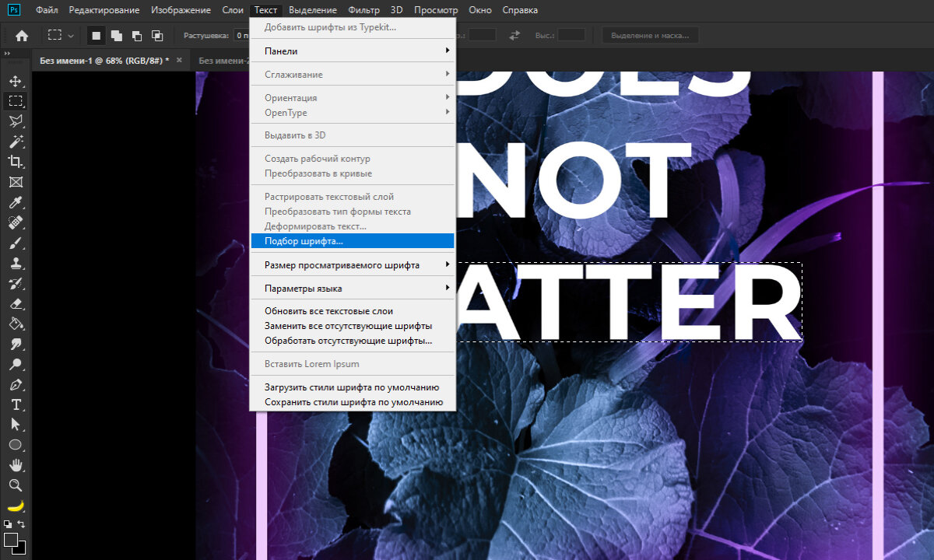Image resolution: width=934 pixels, height=560 pixels.
Task: Choose Загрузить стили шрифта по умолчанию
Action: click(x=353, y=387)
